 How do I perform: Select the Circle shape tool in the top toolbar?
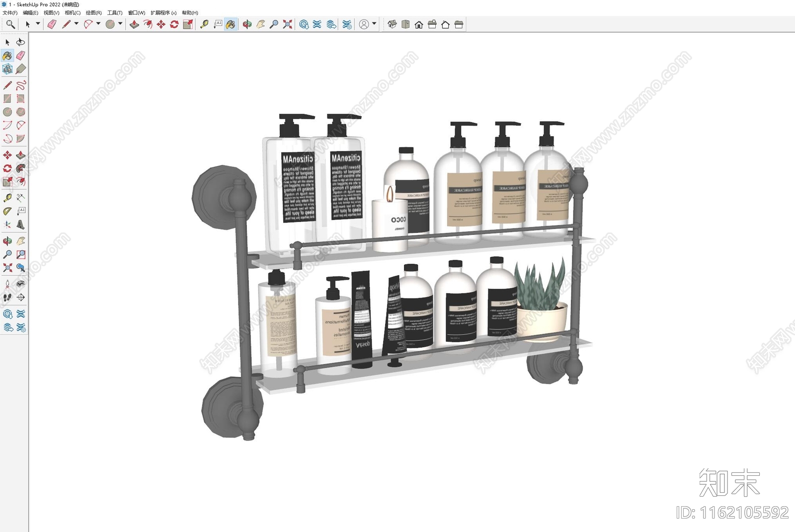tap(110, 24)
